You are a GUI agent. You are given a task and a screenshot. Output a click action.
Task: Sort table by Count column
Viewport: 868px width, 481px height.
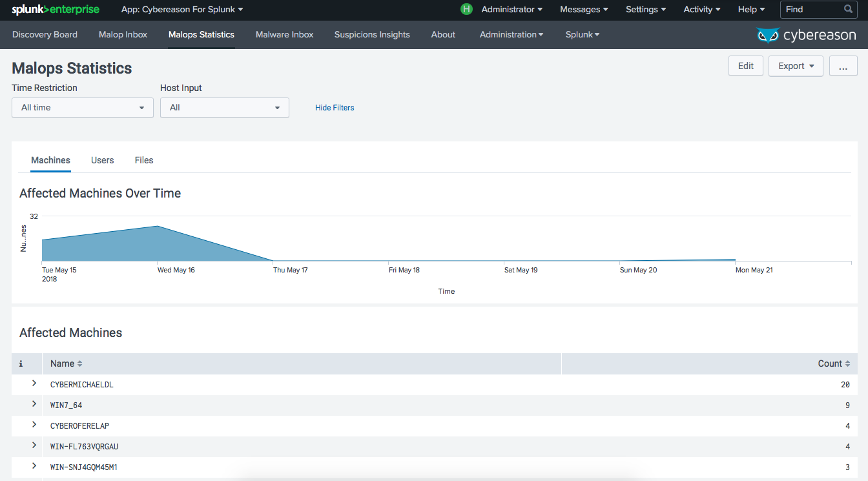coord(834,363)
